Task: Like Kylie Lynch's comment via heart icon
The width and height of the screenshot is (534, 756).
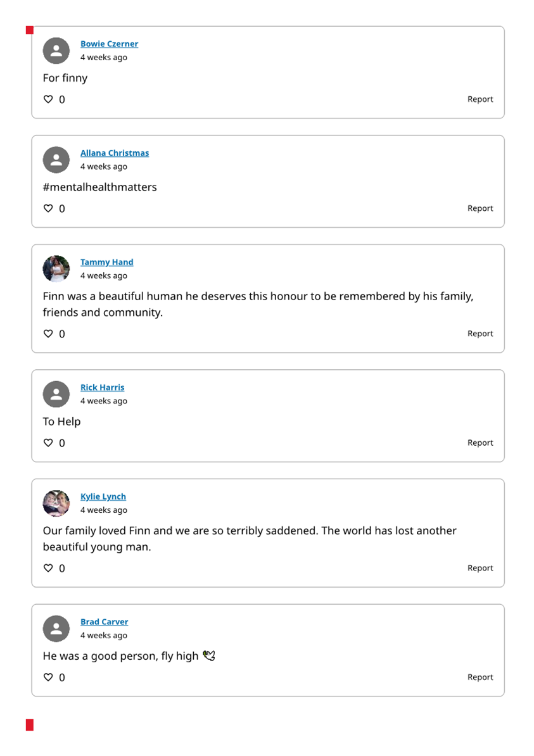Action: point(48,568)
